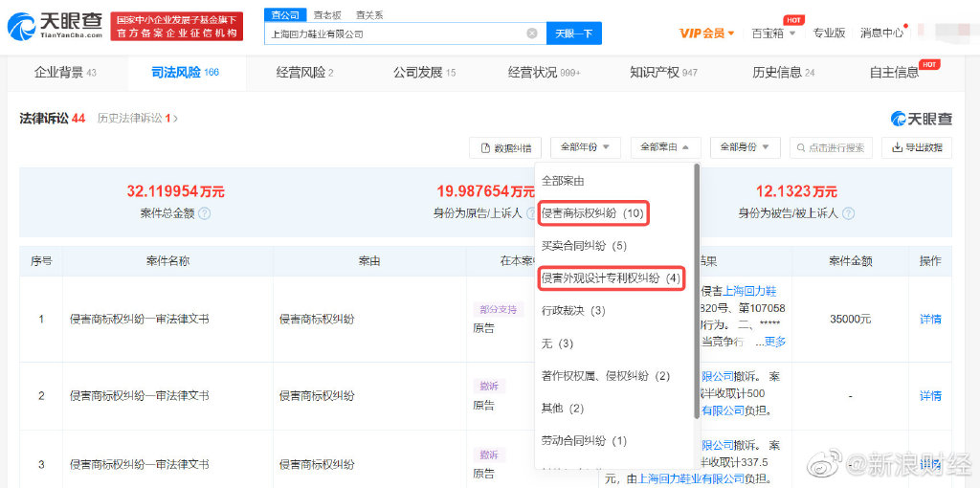Click the 专业版 link
980x488 pixels.
point(829,33)
